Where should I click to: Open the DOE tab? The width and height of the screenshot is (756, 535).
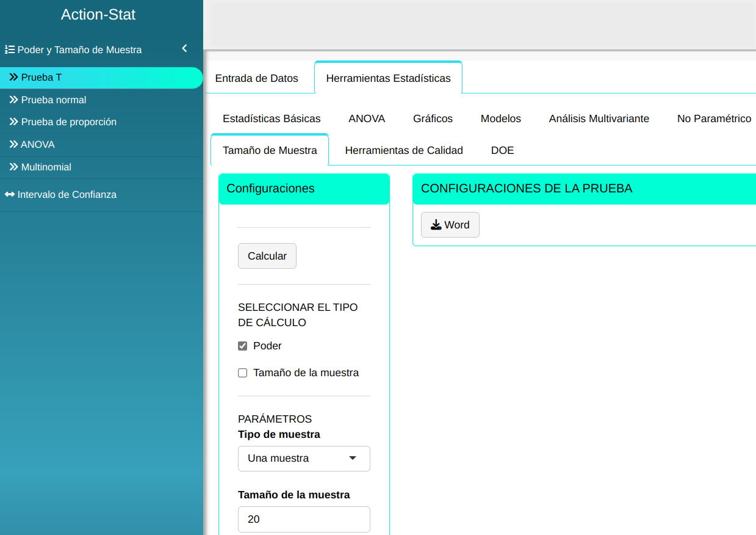(x=502, y=150)
